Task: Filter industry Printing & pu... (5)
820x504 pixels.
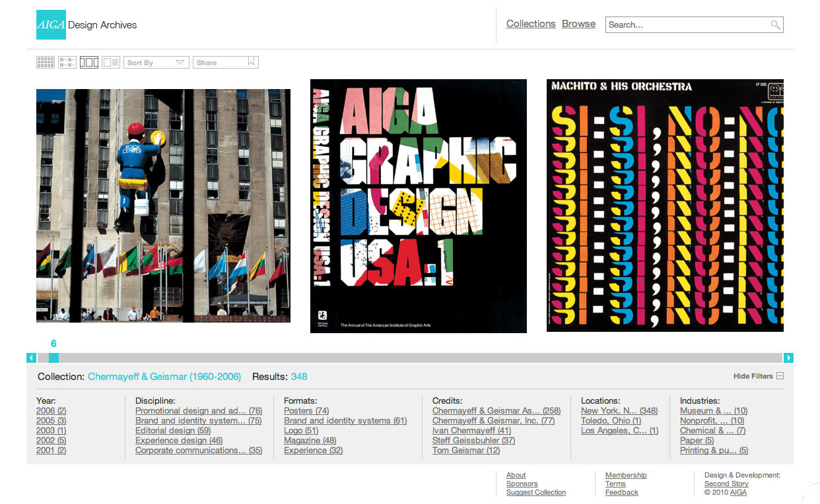Action: (714, 451)
